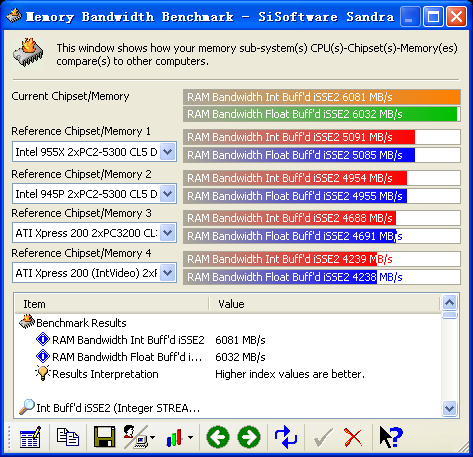This screenshot has height=457, width=473.
Task: Click the table options toolbar icon
Action: [30, 437]
